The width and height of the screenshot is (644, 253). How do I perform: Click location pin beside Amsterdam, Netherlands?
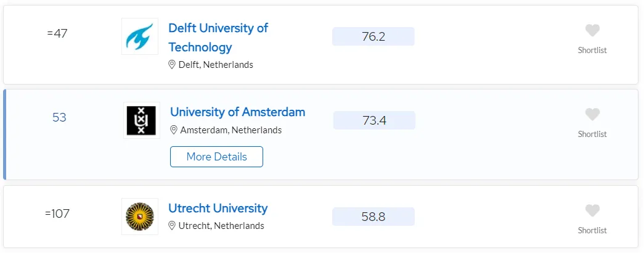click(x=173, y=130)
